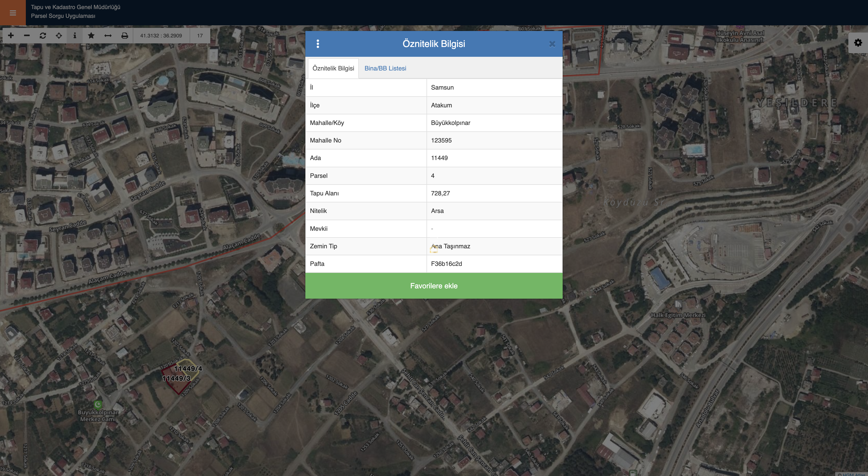Switch to Bina/BB Listesi tab
This screenshot has height=476, width=868.
point(385,68)
